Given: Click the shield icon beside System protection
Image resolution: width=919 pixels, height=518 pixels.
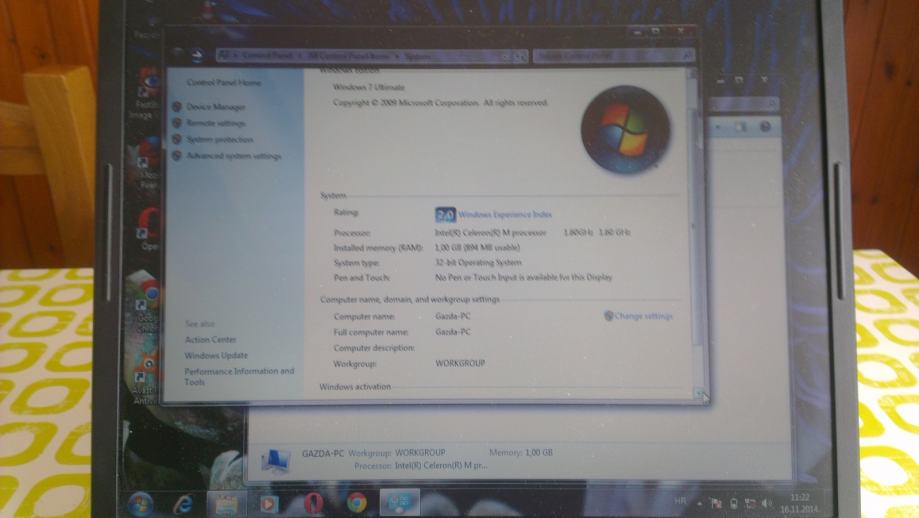Looking at the screenshot, I should [x=176, y=139].
